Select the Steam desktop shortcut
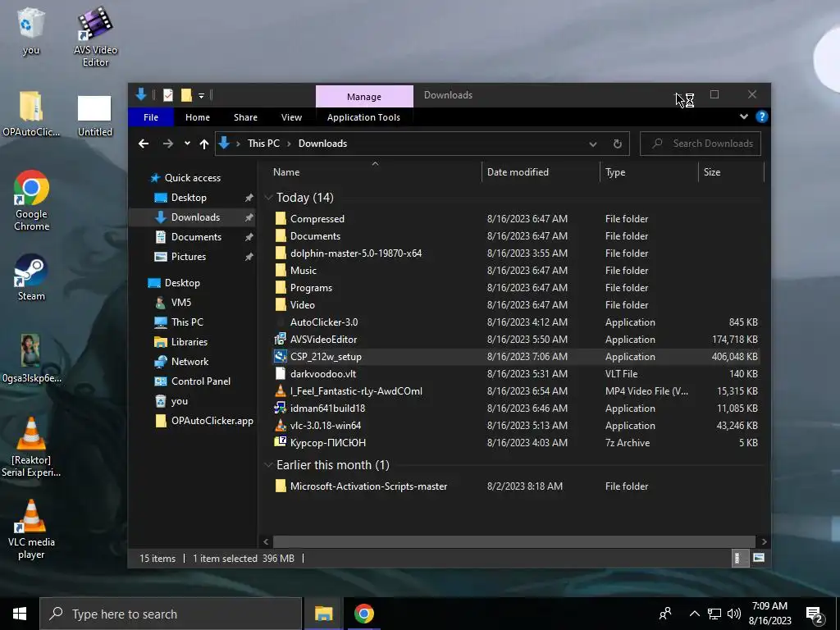Screen dimensions: 840x630 31,277
